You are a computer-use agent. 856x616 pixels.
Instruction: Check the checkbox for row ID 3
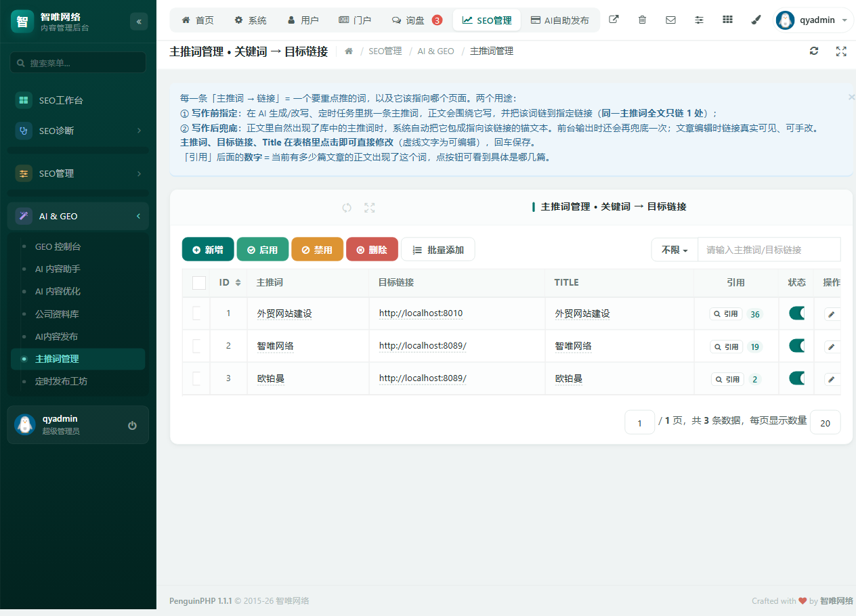[x=196, y=378]
